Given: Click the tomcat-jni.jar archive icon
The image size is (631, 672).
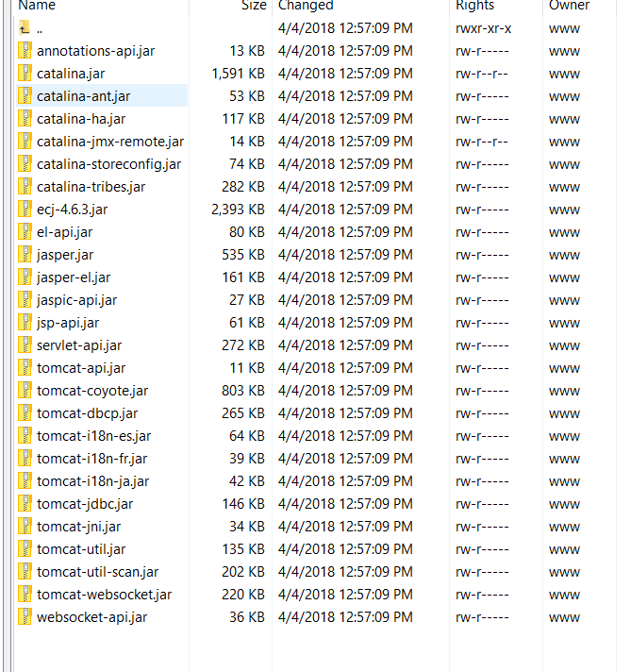Looking at the screenshot, I should [25, 527].
